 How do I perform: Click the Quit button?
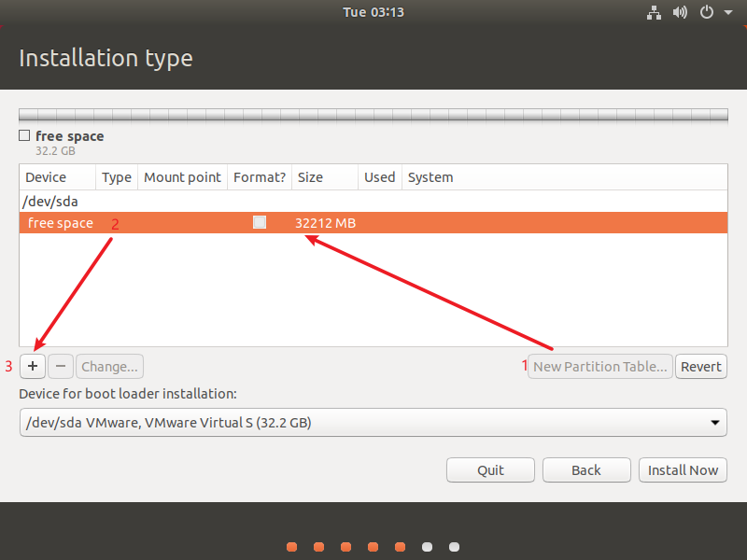490,470
